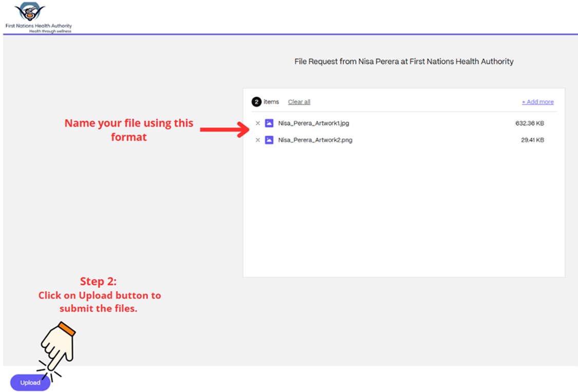Click the 632.36 KB file size
Image resolution: width=578 pixels, height=392 pixels.
coord(530,123)
